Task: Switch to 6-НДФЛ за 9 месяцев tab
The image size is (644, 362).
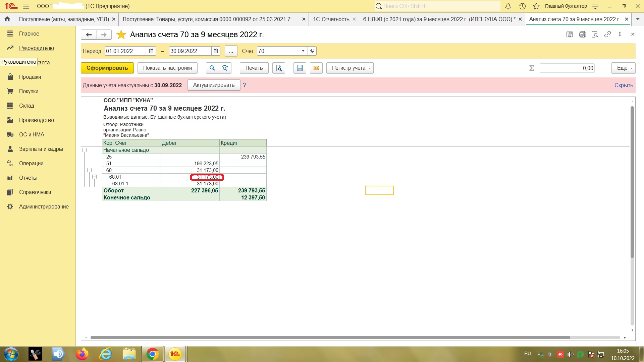Action: tap(439, 19)
